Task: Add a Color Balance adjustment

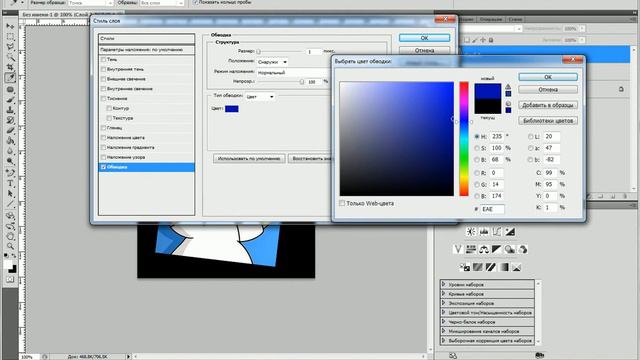Action: coord(484,249)
